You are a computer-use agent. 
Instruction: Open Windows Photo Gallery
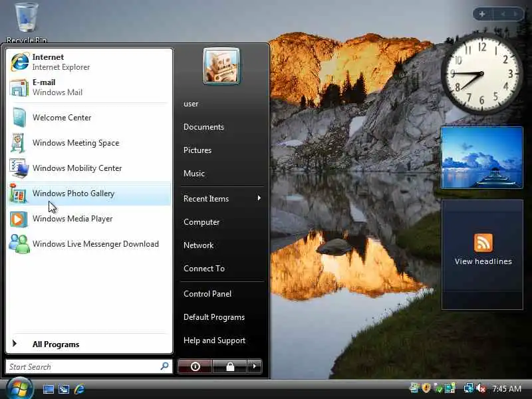(x=89, y=194)
